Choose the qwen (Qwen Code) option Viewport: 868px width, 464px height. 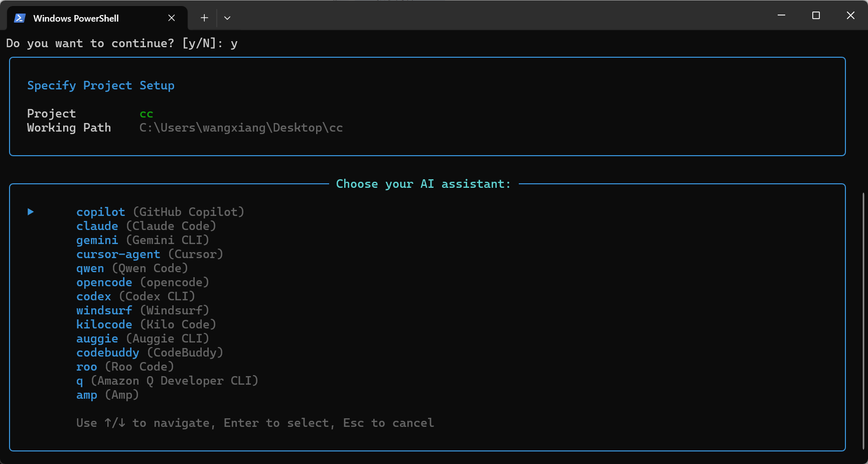point(132,268)
